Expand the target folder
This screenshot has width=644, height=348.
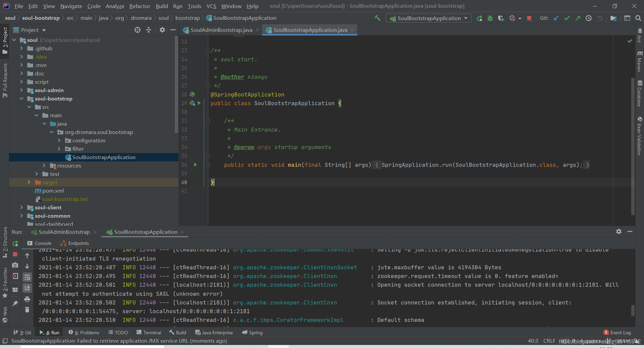coord(29,182)
